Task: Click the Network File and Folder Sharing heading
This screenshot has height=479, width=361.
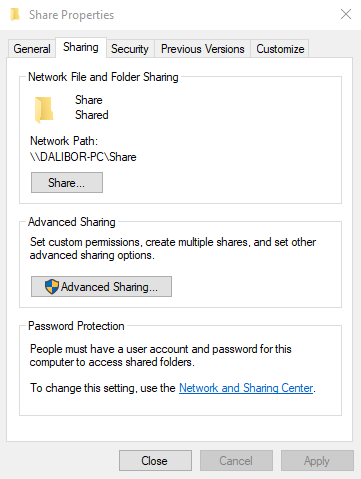Action: 103,77
